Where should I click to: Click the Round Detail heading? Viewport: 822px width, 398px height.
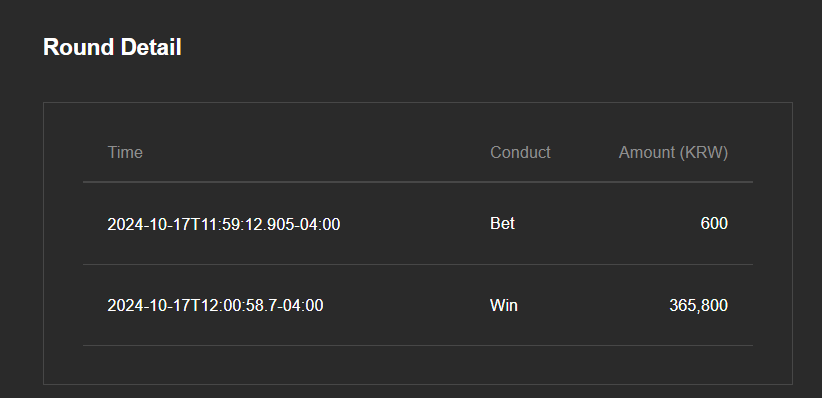(x=112, y=47)
